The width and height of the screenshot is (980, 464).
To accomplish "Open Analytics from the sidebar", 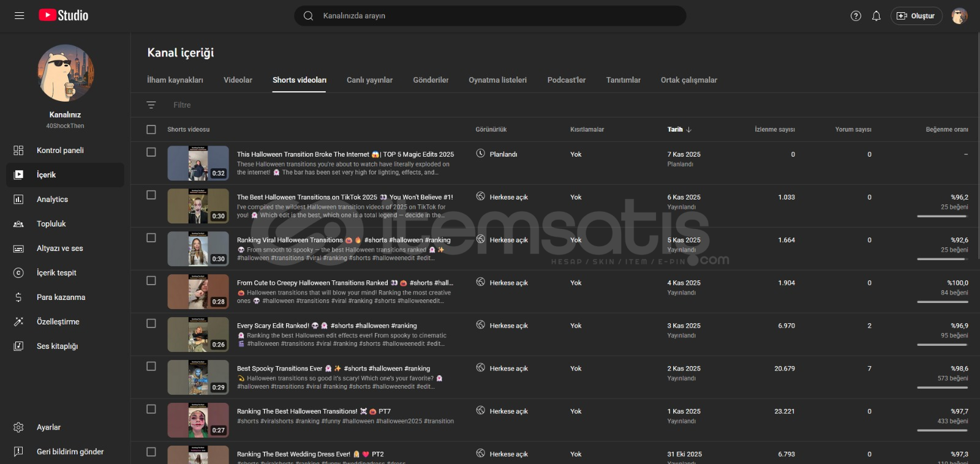I will pyautogui.click(x=52, y=200).
